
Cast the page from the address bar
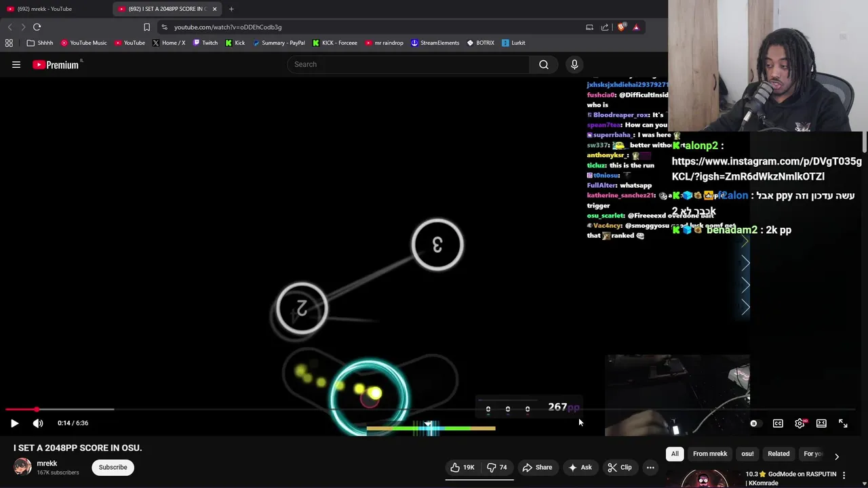[589, 27]
